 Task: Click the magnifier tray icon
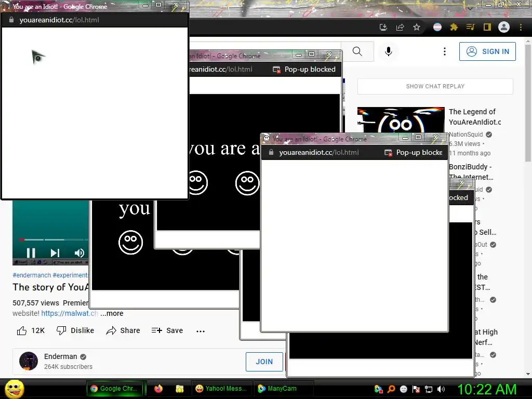pyautogui.click(x=391, y=389)
